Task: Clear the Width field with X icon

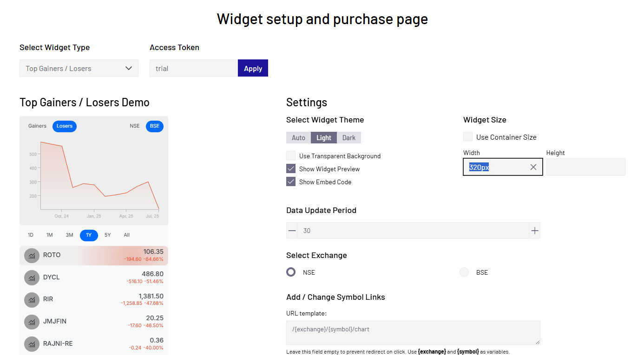Action: point(533,167)
